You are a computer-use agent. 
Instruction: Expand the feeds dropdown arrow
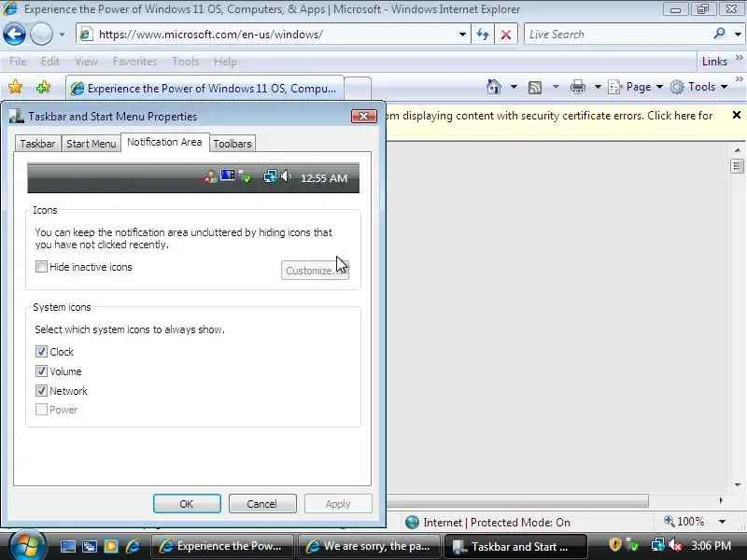(556, 87)
